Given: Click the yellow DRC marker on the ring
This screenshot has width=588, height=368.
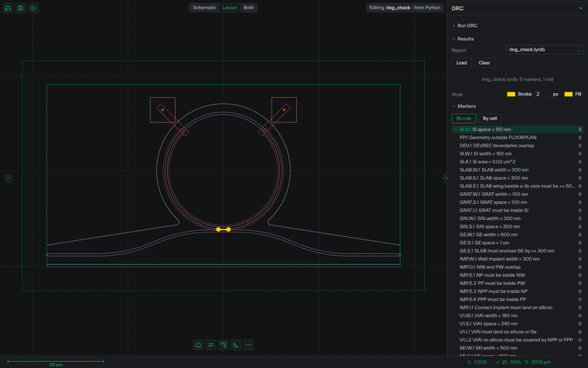Looking at the screenshot, I should point(224,229).
